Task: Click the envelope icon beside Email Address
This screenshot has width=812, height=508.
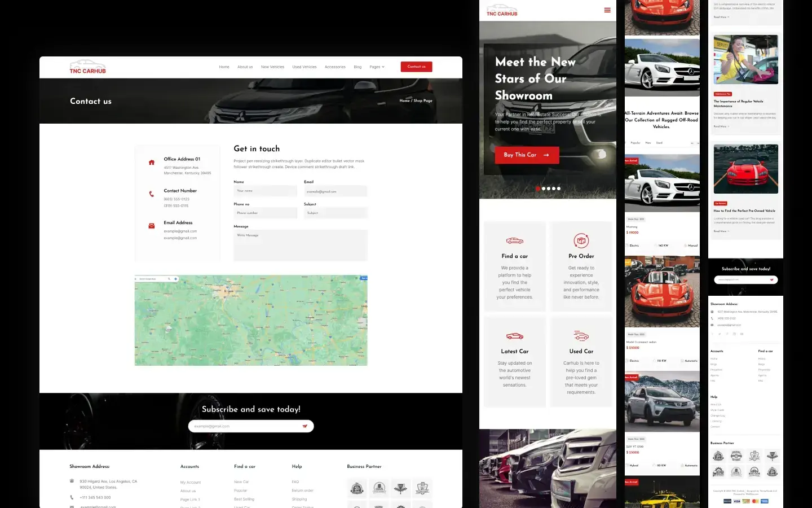Action: [151, 226]
